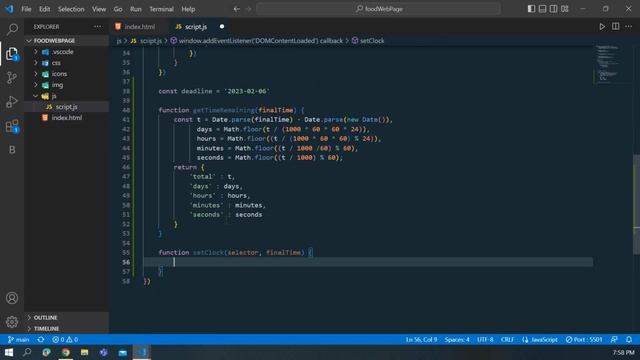Open errors and warnings count
This screenshot has width=640, height=360.
coord(65,340)
